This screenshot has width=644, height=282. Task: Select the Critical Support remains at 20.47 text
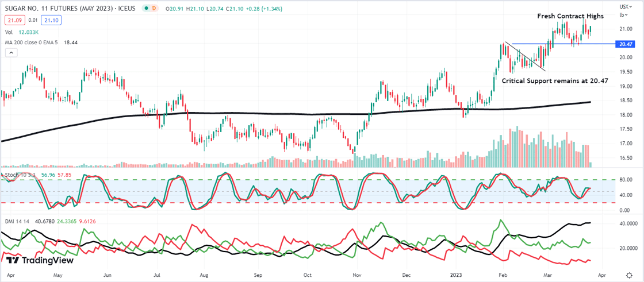pos(555,82)
